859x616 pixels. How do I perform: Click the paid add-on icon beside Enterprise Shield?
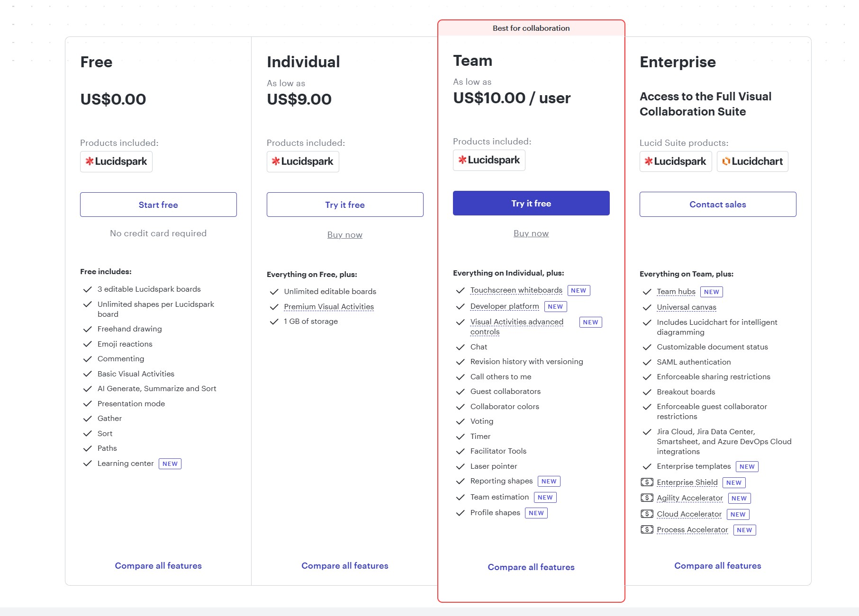coord(647,482)
